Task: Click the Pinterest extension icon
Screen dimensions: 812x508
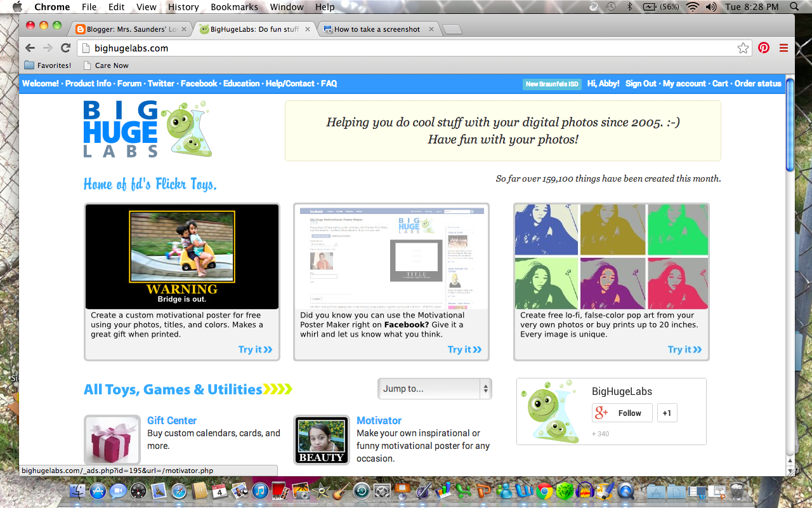Action: point(764,48)
